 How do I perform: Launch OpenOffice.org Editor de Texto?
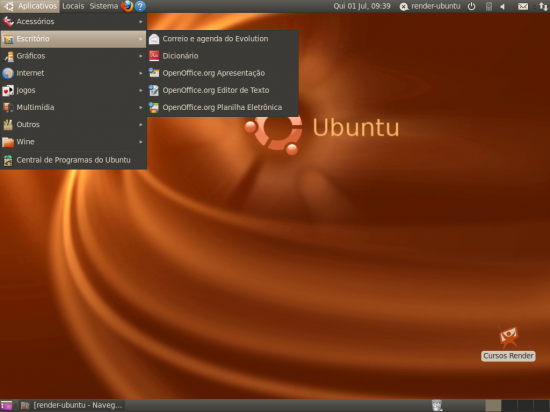click(223, 90)
